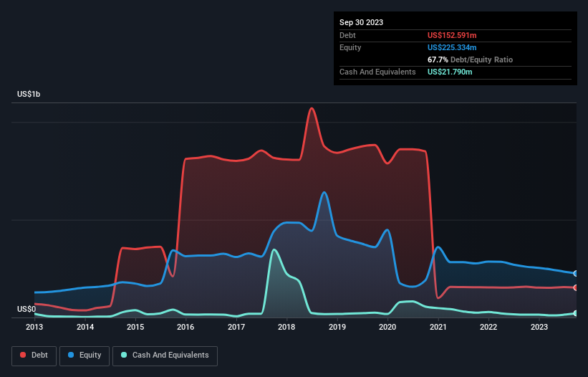Click the 2023 x-axis label
This screenshot has width=588, height=377.
539,327
